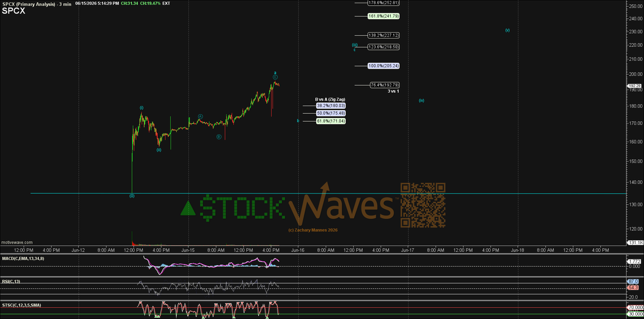Viewport: 644px width, 319px height.
Task: Click the 210.00 price axis label
Action: coord(635,60)
